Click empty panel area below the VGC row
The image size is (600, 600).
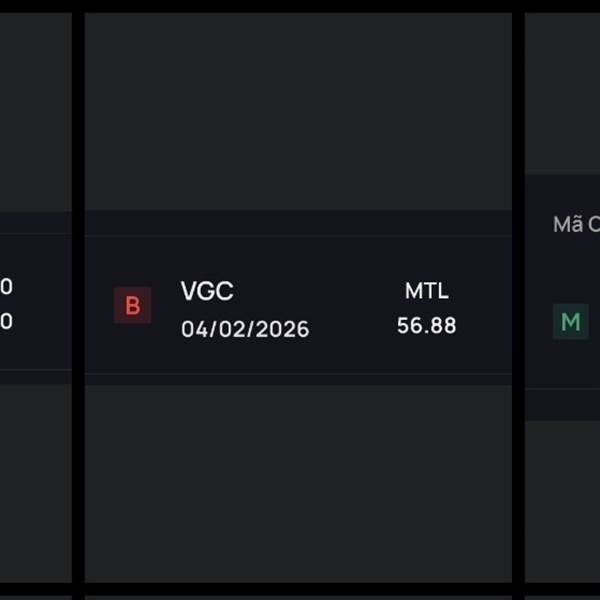coord(298,480)
